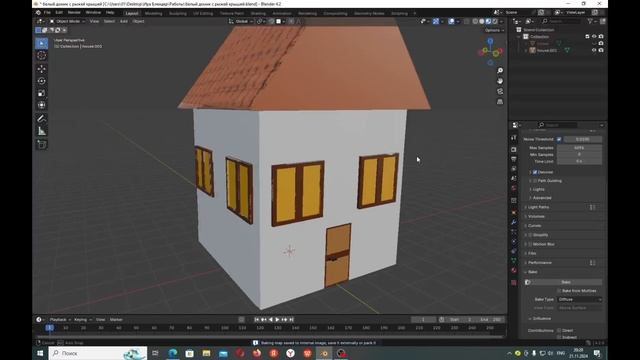Open the View Layer properties tab
This screenshot has width=640, height=360.
(x=514, y=169)
